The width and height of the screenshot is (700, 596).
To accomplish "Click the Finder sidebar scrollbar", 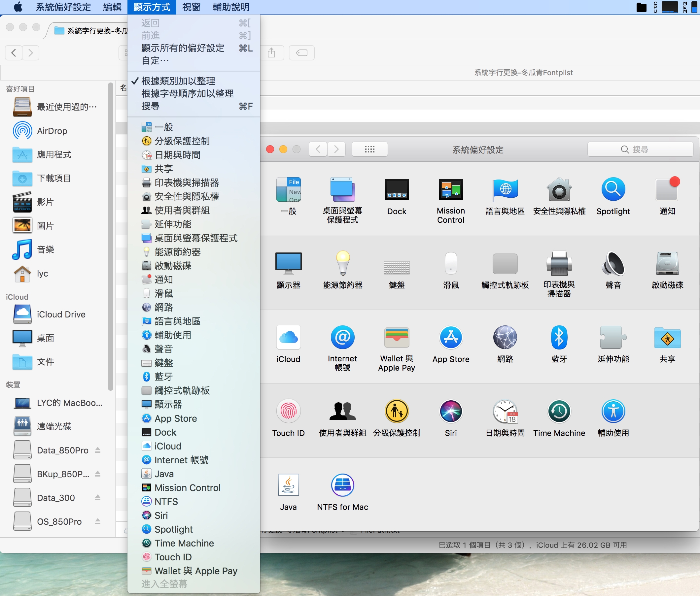I will click(110, 236).
